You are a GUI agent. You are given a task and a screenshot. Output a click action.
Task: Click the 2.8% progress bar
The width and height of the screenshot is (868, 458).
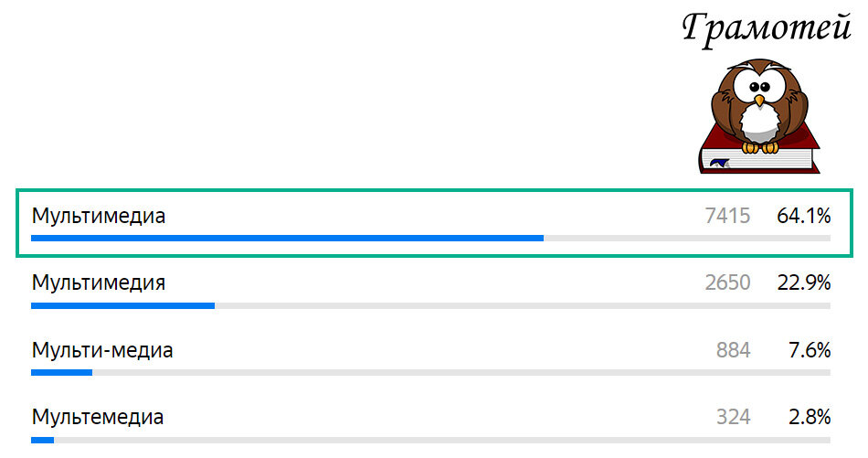pos(430,441)
